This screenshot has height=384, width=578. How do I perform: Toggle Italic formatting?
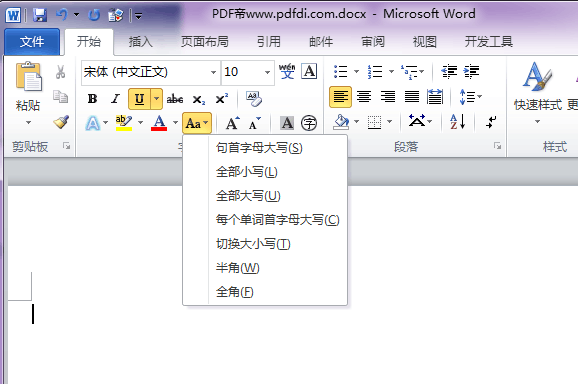coord(116,99)
